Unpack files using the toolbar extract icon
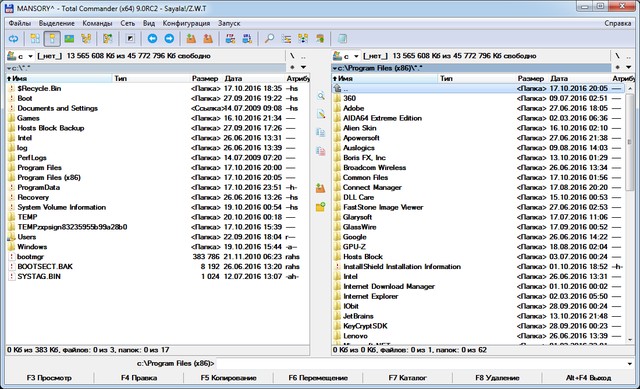This screenshot has width=640, height=389. point(208,39)
